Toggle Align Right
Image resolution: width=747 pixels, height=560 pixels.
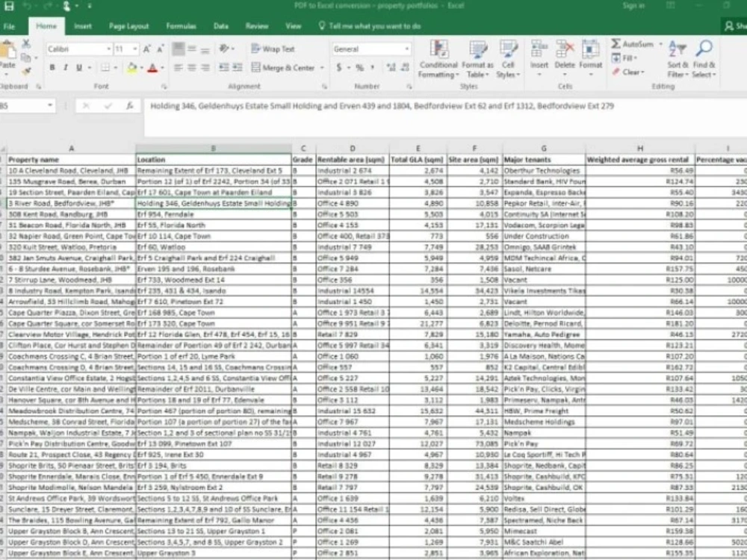pyautogui.click(x=205, y=68)
